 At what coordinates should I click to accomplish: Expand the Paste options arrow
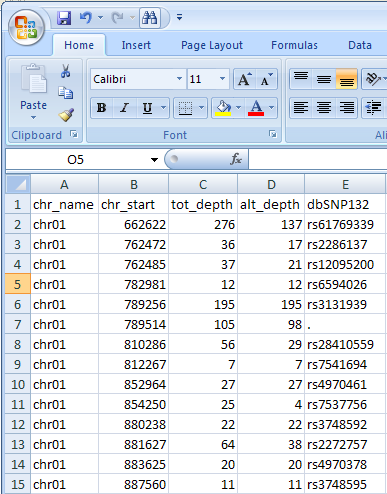(33, 118)
